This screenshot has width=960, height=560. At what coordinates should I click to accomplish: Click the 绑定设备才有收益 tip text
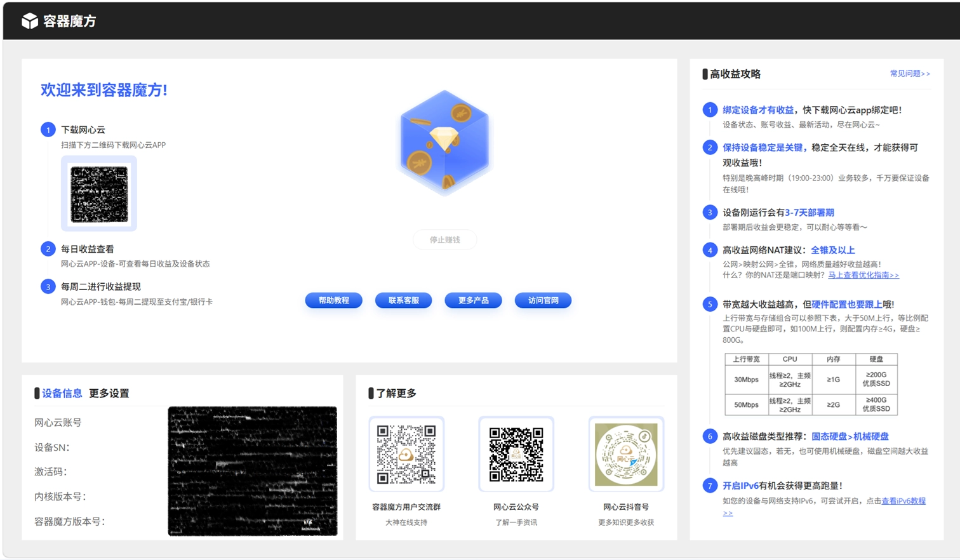(758, 110)
